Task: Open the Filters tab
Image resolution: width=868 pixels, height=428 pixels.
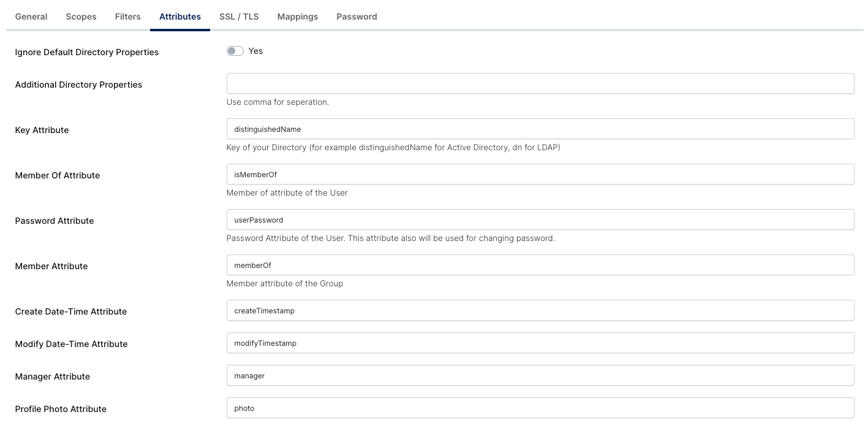Action: coord(127,17)
